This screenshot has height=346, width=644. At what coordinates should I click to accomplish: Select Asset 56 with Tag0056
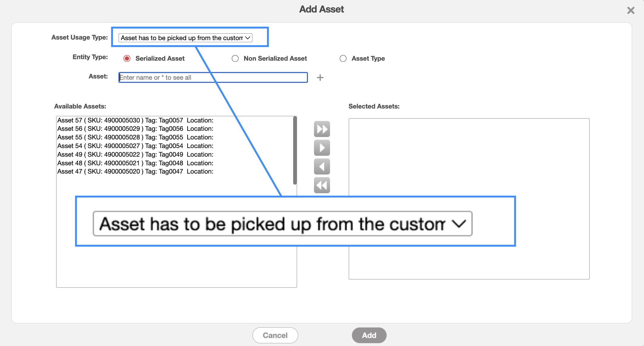(x=135, y=129)
